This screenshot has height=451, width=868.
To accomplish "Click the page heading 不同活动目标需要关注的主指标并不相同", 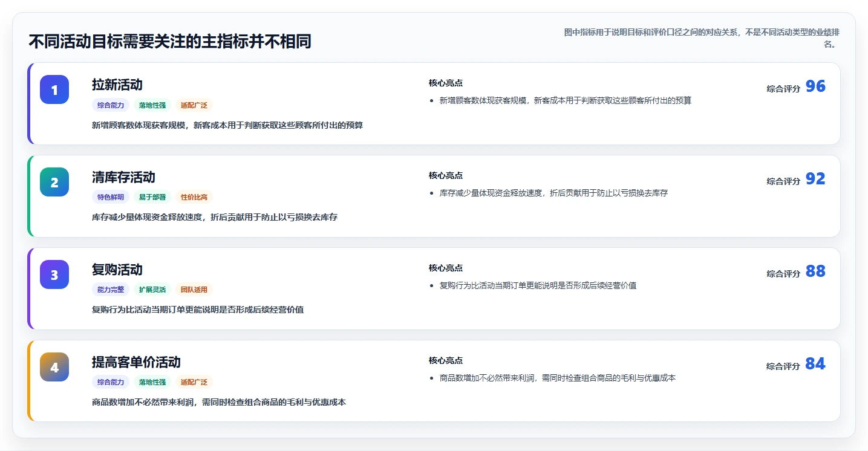I will (170, 41).
